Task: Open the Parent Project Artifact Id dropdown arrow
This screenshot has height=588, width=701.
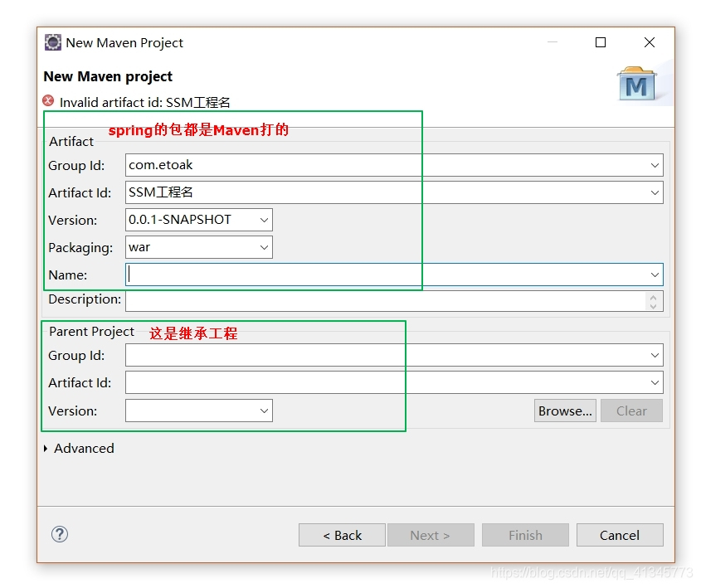Action: point(655,382)
